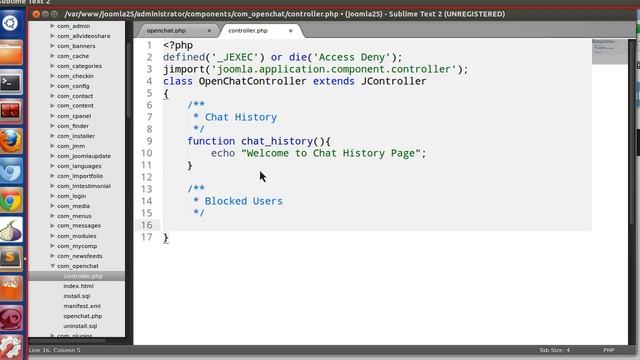Open uninstall.sql in the sidebar

tap(80, 326)
